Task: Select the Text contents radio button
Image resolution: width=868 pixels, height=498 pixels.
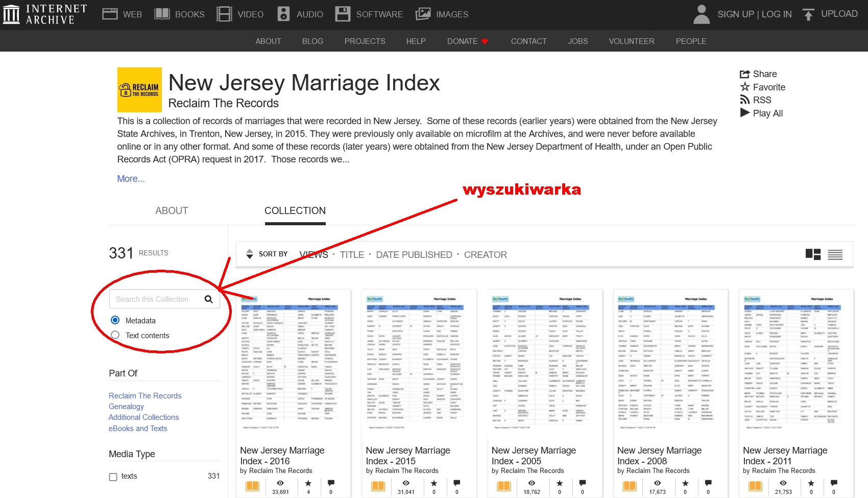Action: 115,335
